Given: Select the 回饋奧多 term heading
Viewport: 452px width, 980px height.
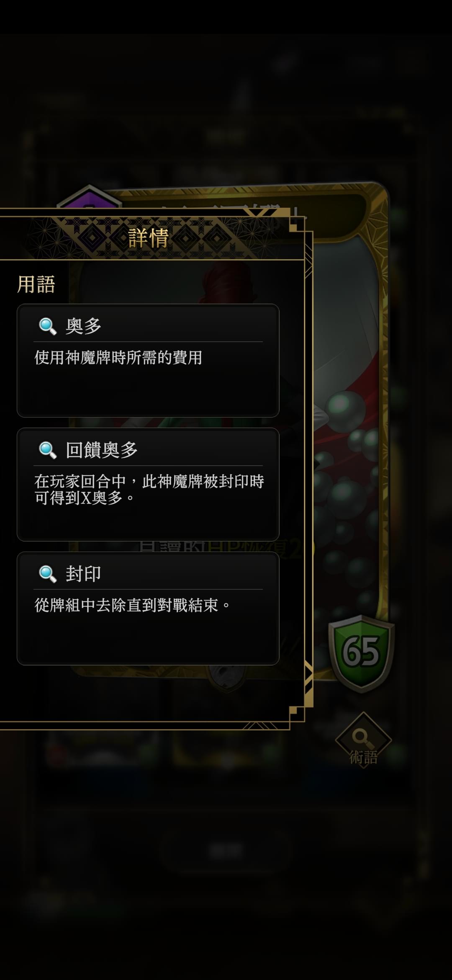Looking at the screenshot, I should pyautogui.click(x=102, y=450).
